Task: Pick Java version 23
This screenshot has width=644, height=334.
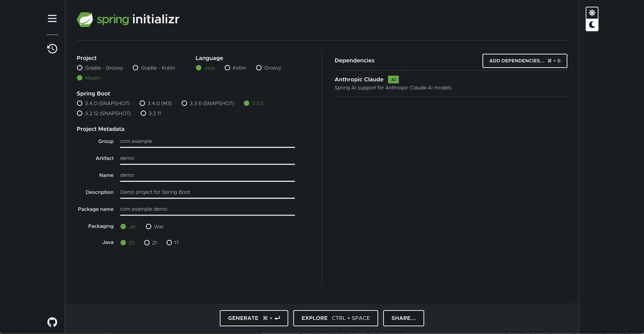Action: coord(127,243)
